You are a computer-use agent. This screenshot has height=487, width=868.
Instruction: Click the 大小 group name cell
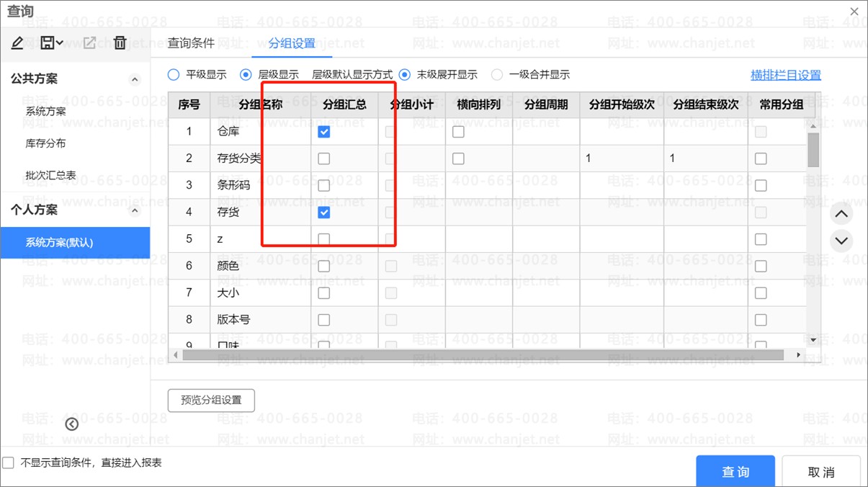[x=261, y=293]
